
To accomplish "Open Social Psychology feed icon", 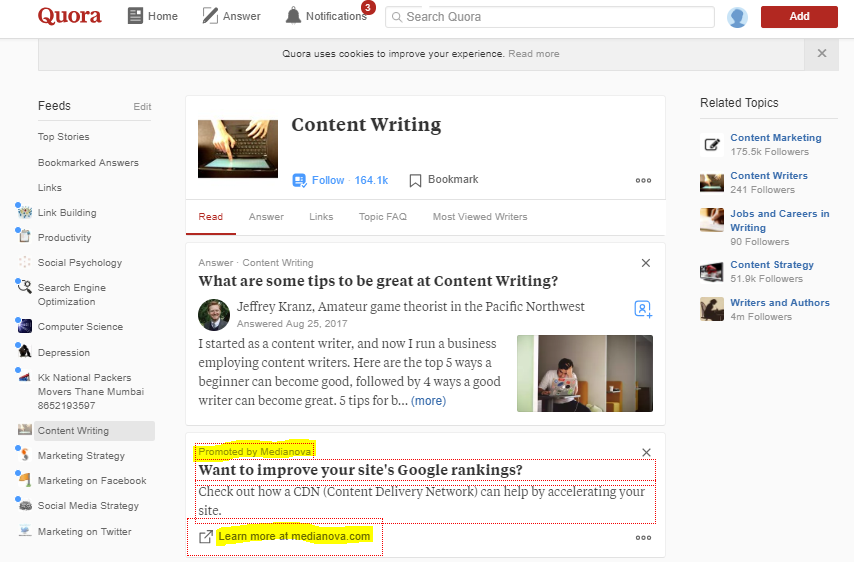I will (24, 262).
